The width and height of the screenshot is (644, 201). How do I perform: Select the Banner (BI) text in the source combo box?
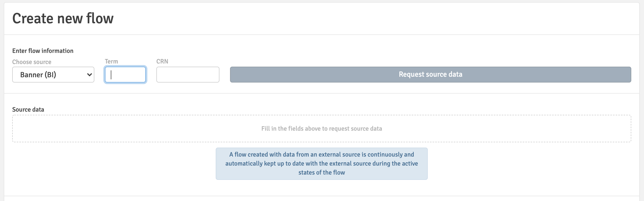click(x=38, y=75)
